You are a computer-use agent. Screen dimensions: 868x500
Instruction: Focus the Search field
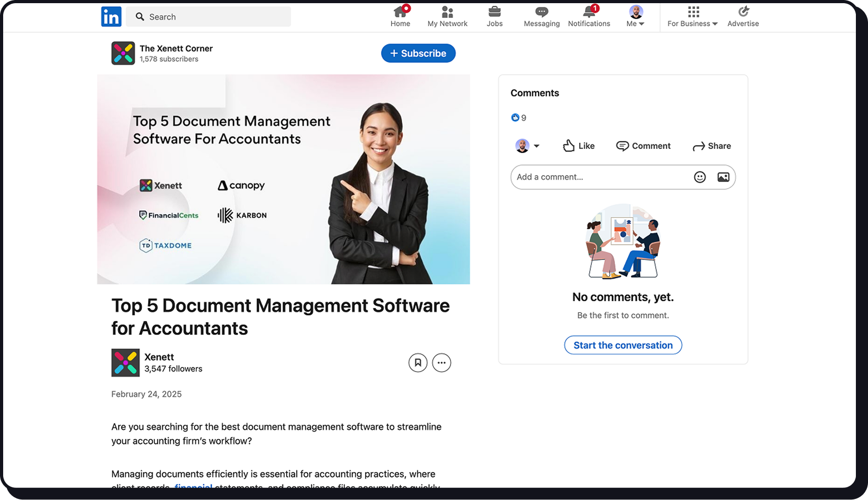[208, 17]
